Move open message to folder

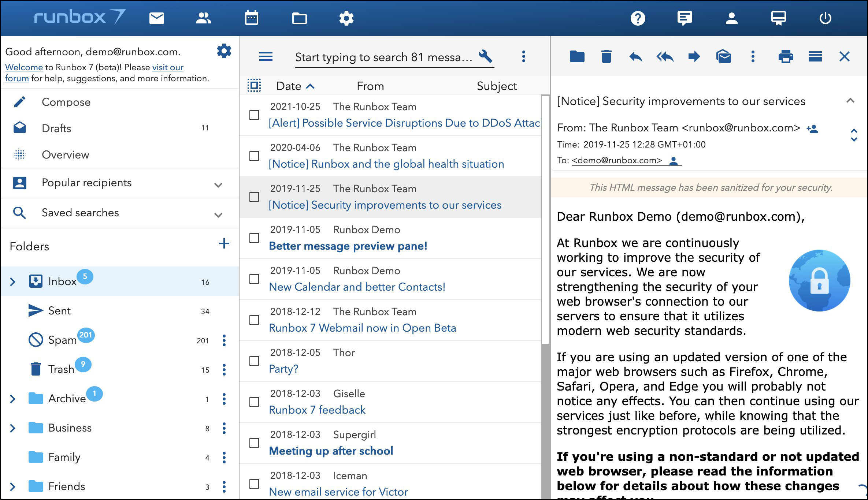(x=577, y=56)
